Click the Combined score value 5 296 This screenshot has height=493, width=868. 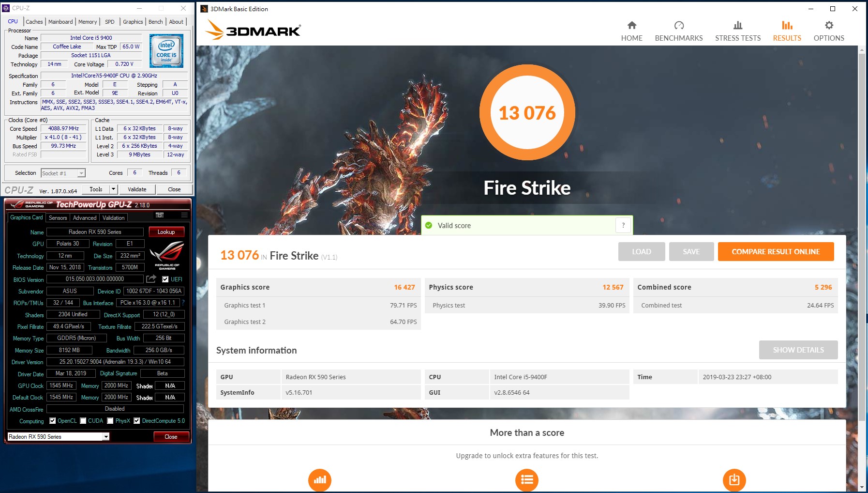pos(823,287)
